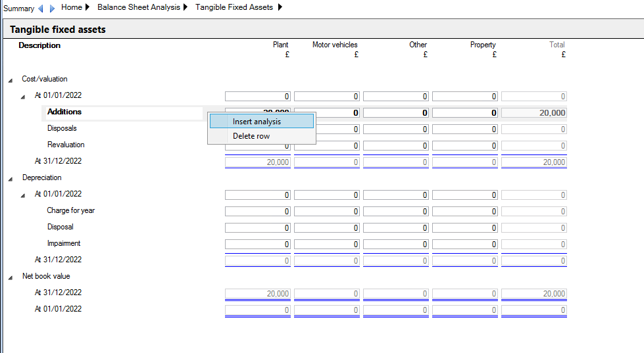This screenshot has width=644, height=353.
Task: Click Other field for cost At 01/01/2022
Action: tap(396, 97)
